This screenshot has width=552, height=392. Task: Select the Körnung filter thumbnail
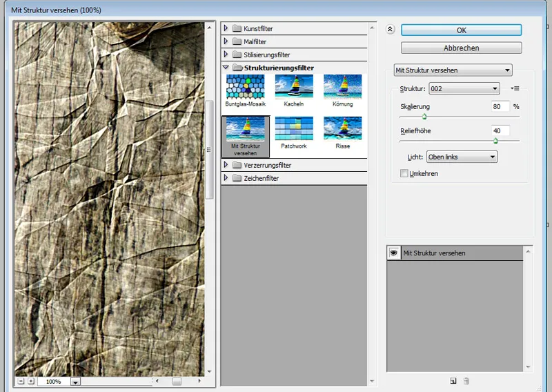tap(342, 86)
